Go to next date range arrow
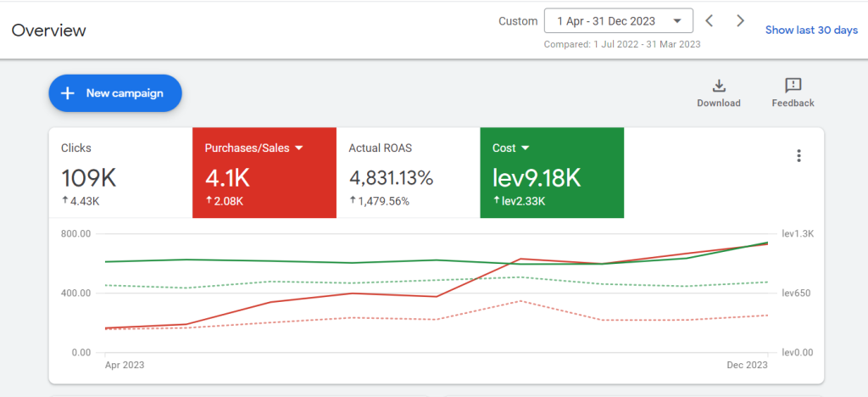The width and height of the screenshot is (868, 397). (740, 21)
